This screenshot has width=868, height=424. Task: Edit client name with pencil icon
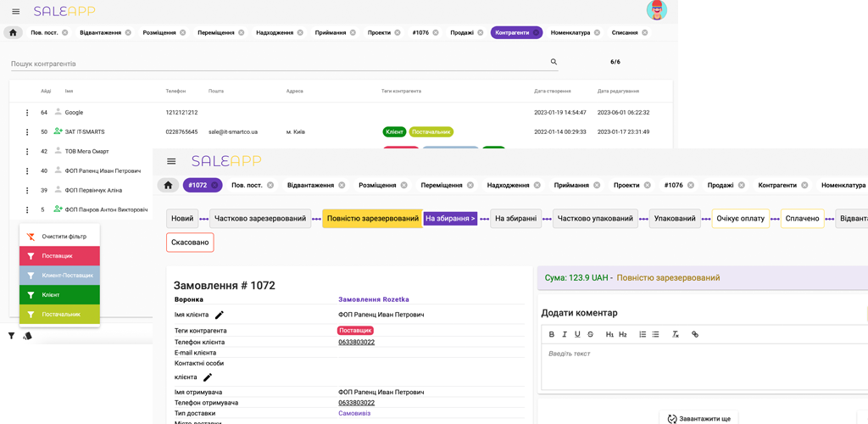[220, 315]
